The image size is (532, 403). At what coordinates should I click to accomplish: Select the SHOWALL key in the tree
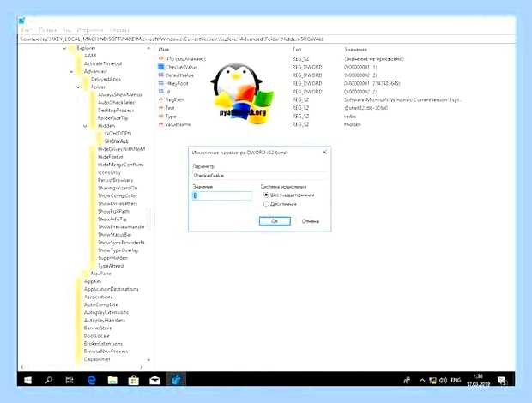click(x=117, y=141)
